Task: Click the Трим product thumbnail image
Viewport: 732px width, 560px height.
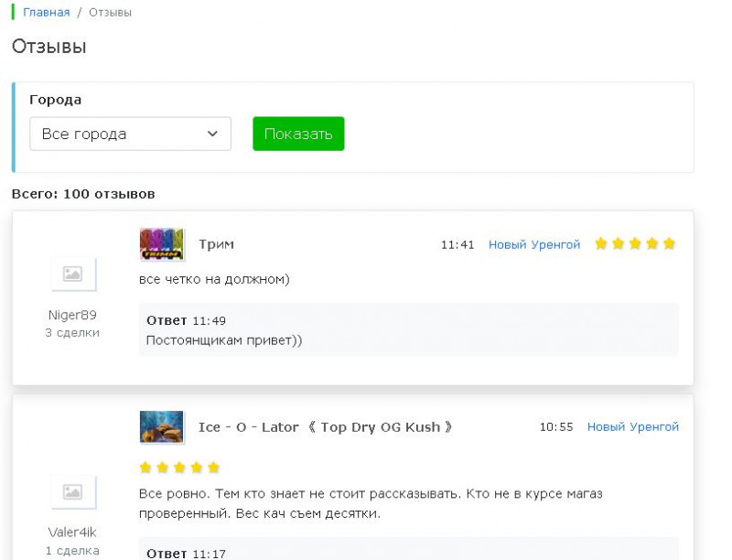Action: coord(162,244)
